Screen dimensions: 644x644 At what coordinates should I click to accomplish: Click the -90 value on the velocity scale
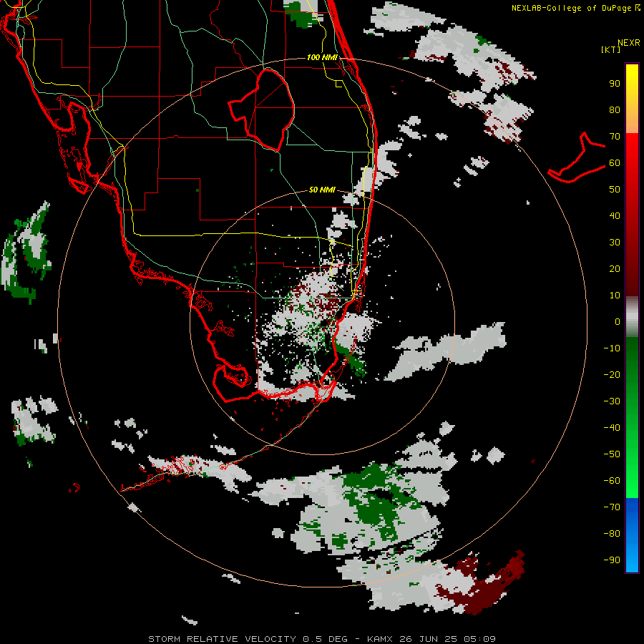click(612, 560)
